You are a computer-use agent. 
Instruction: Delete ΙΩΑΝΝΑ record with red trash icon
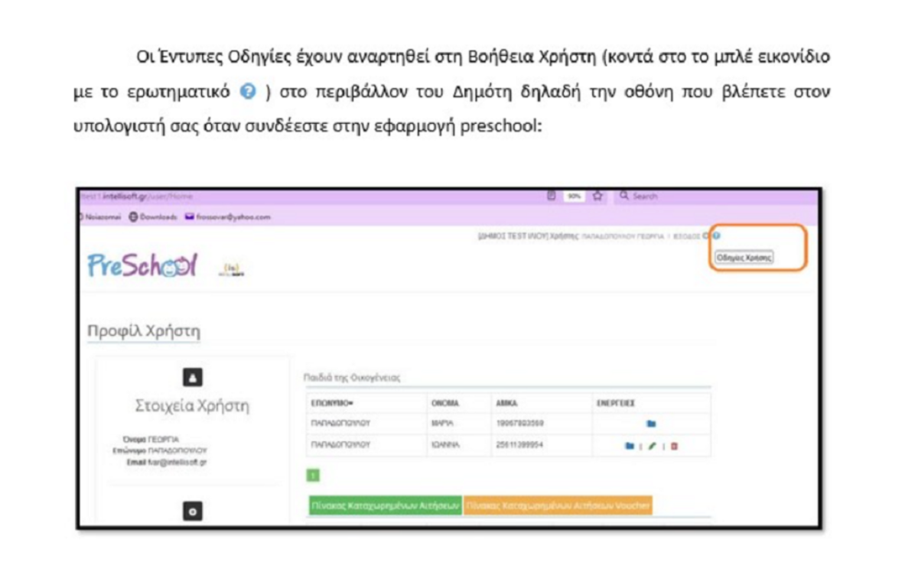(674, 446)
